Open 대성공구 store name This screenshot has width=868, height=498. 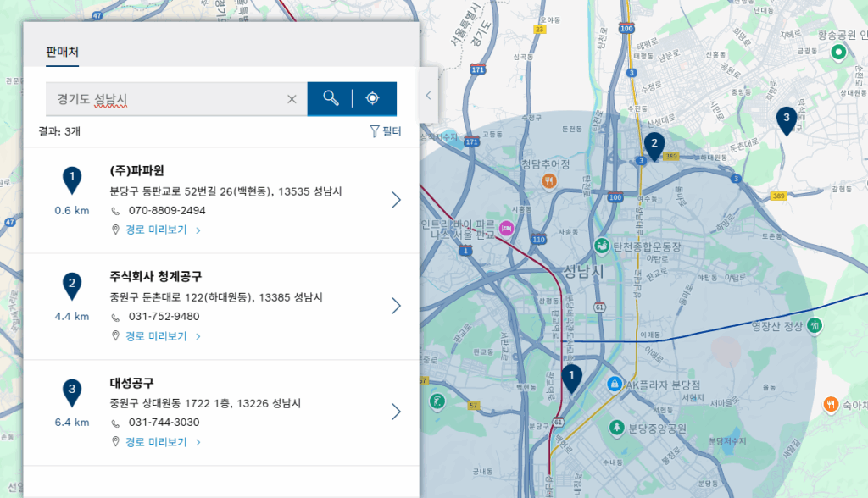tap(131, 382)
